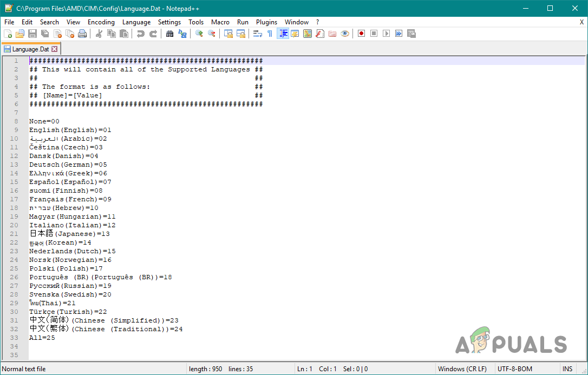Toggle file monitoring eye icon
Viewport: 588px width, 375px height.
click(x=345, y=34)
